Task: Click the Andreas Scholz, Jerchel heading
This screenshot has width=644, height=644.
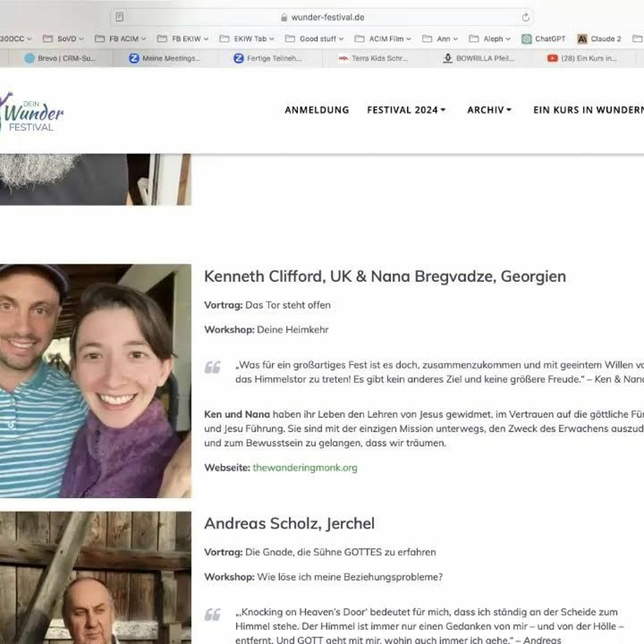Action: [x=289, y=523]
